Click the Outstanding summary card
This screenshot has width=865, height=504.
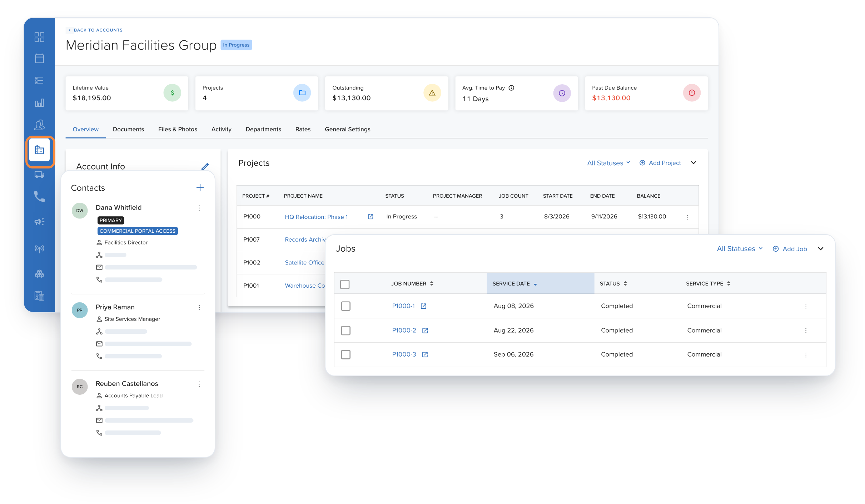[387, 93]
